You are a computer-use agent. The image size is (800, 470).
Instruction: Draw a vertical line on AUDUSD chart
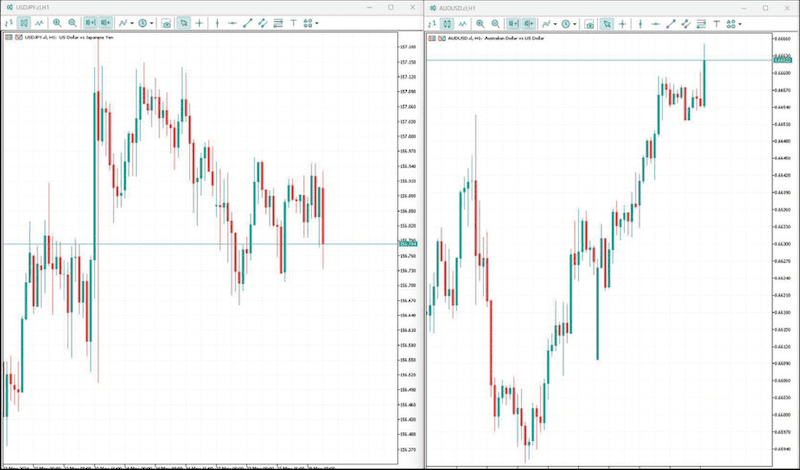pyautogui.click(x=641, y=23)
